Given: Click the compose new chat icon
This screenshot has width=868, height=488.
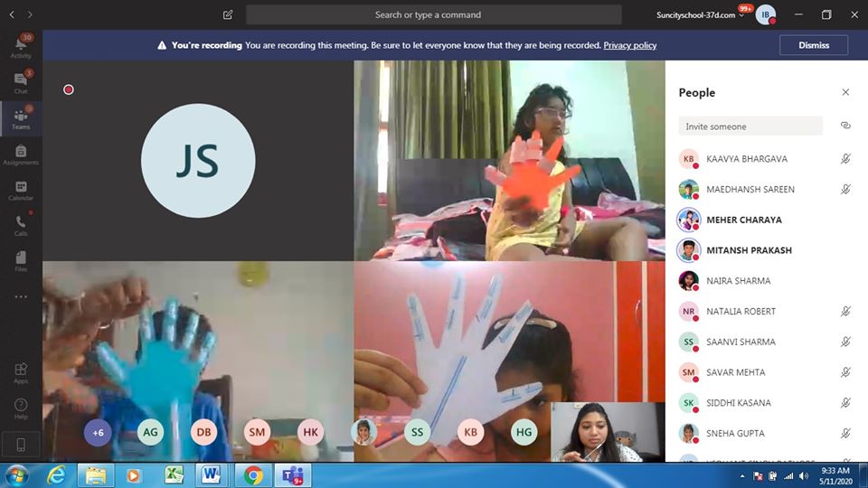Looking at the screenshot, I should tap(228, 15).
